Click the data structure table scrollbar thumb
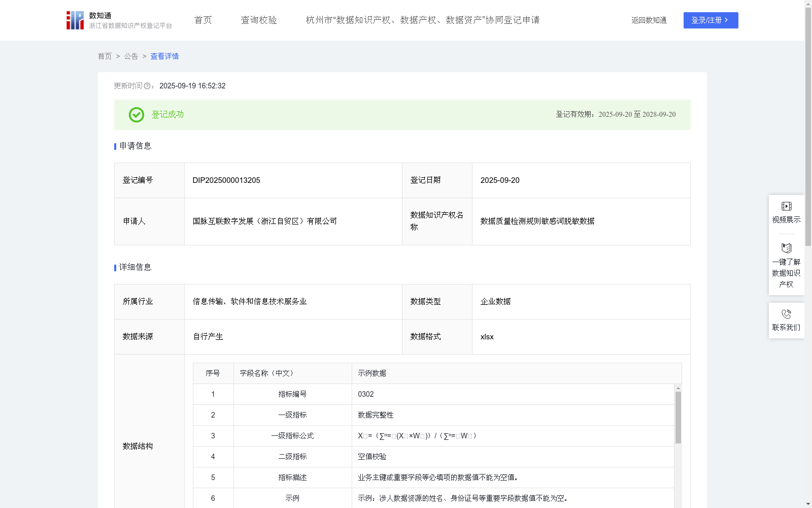The image size is (812, 508). [x=678, y=418]
